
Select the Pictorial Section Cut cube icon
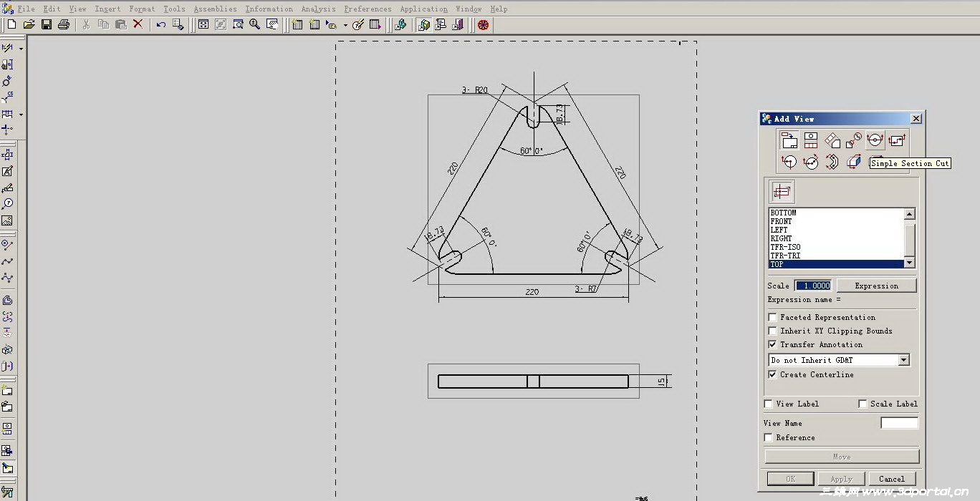pyautogui.click(x=853, y=162)
